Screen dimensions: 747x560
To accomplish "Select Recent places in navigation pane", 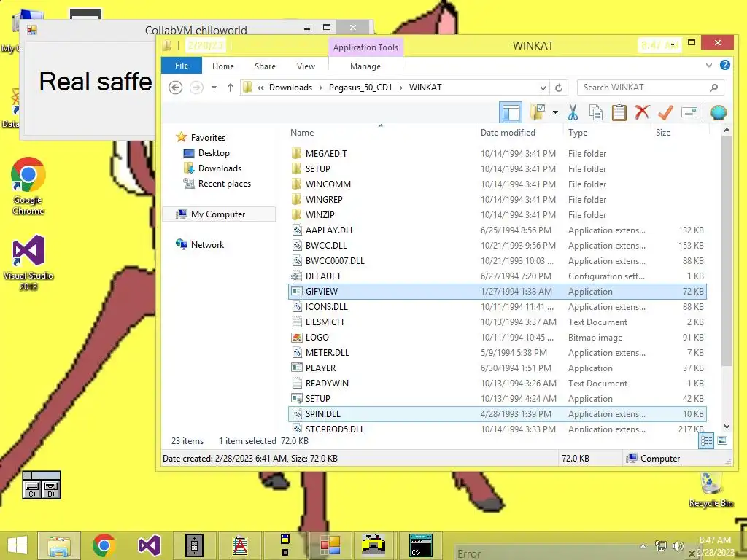I will tap(217, 183).
